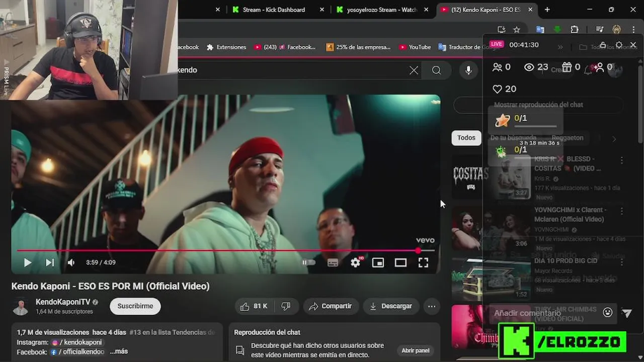The height and width of the screenshot is (362, 644).
Task: Open the player settings gear
Action: (356, 262)
